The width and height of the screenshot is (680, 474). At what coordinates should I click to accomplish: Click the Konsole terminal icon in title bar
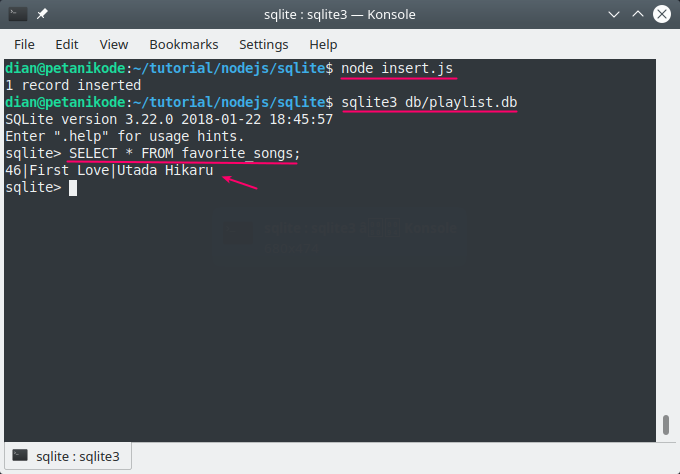(x=18, y=14)
